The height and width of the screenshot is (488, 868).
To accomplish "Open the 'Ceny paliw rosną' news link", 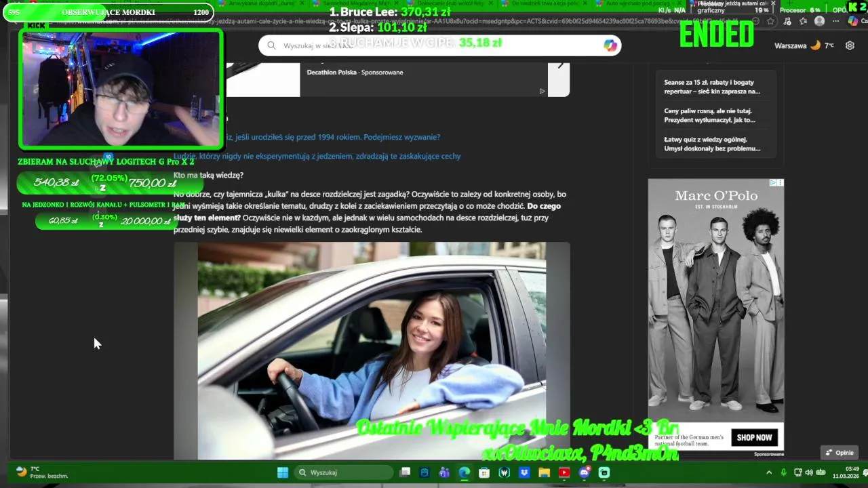I will click(x=709, y=115).
